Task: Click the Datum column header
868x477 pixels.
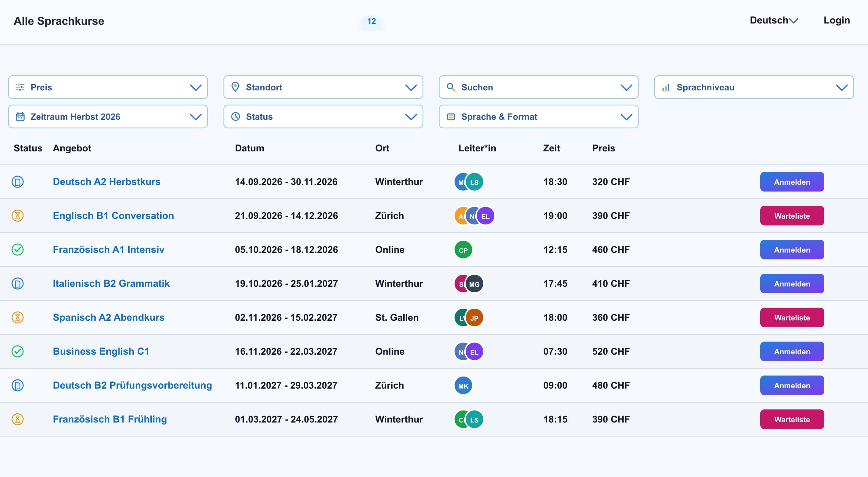Action: (x=249, y=148)
